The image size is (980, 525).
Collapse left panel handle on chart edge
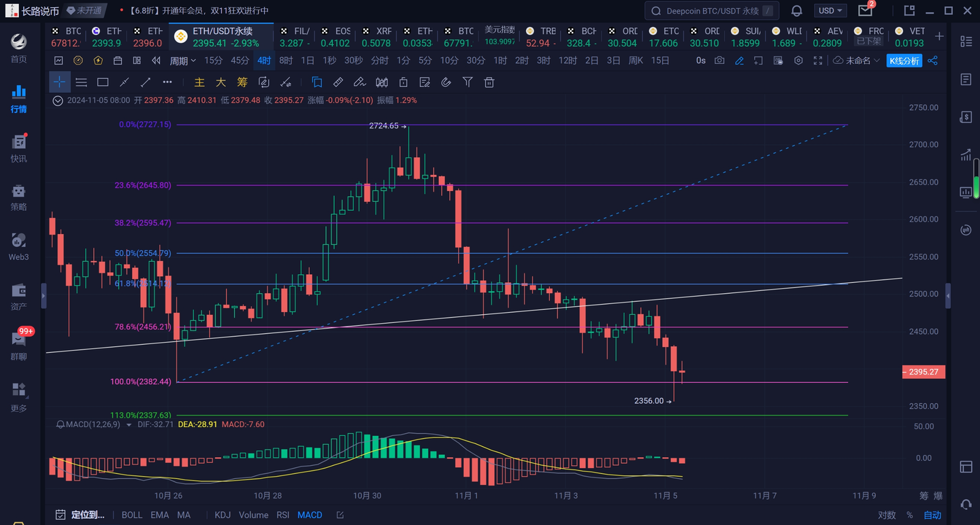(x=44, y=296)
